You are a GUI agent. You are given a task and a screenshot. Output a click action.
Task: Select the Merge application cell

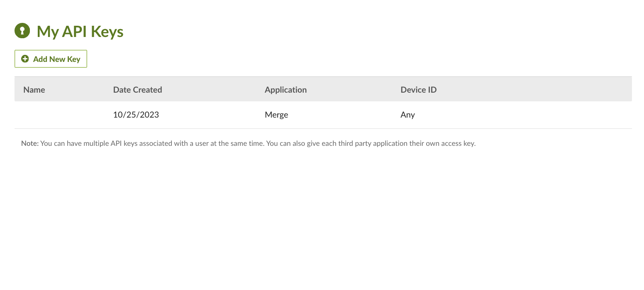point(276,115)
